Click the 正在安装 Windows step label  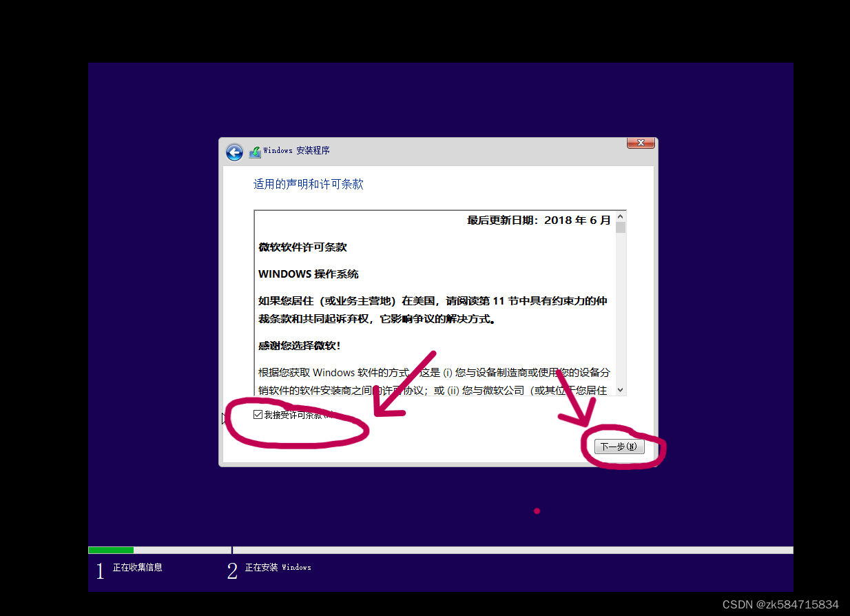click(278, 568)
